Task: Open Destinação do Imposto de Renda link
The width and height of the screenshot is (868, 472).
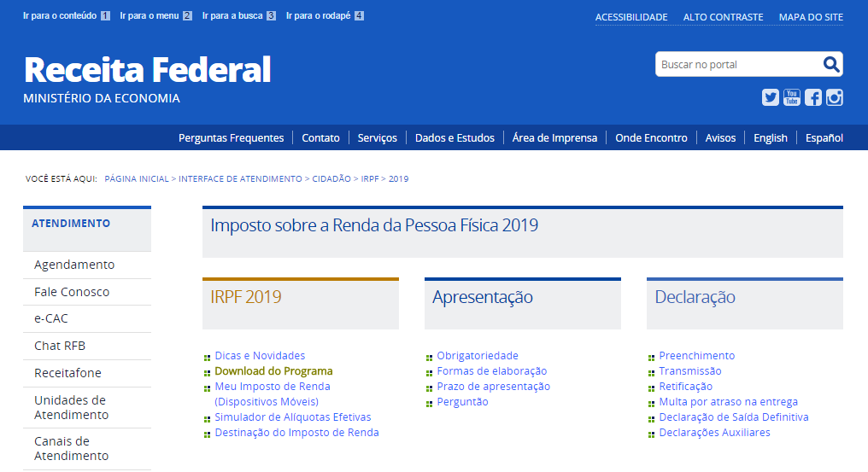Action: [x=296, y=433]
